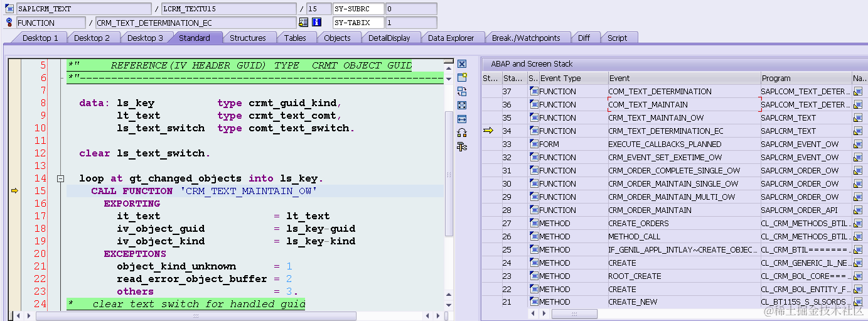Click the SY-TABIX variable field
This screenshot has width=868, height=321.
[x=358, y=23]
